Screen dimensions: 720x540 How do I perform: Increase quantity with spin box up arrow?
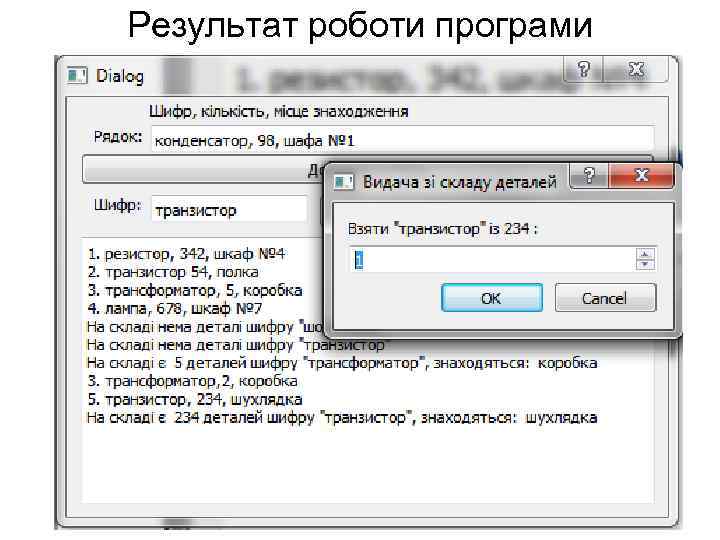[645, 253]
